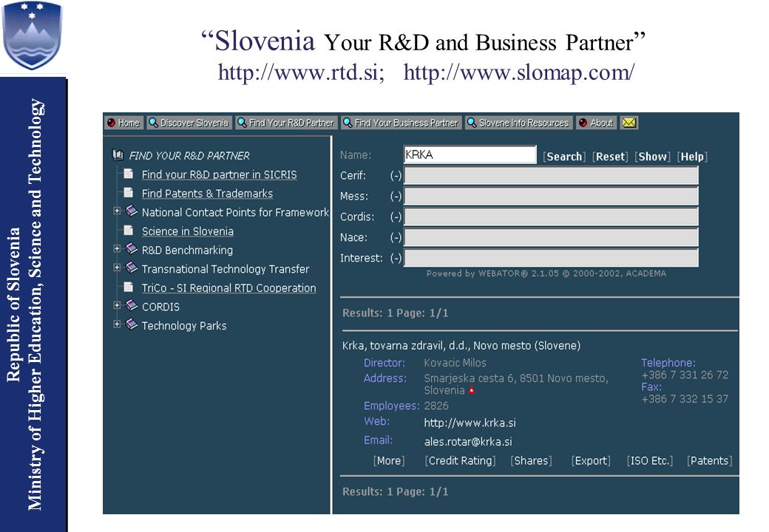Click the [Export] link
The image size is (769, 532).
pyautogui.click(x=591, y=460)
